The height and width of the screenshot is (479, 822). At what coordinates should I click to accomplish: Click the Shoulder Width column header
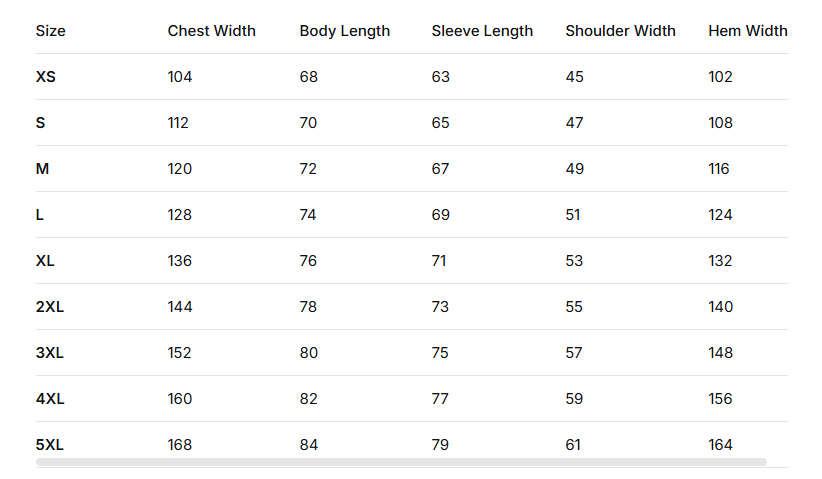(620, 31)
